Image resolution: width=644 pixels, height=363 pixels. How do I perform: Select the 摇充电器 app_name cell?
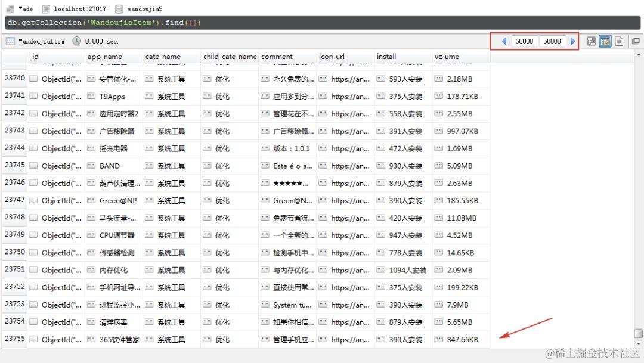coord(114,148)
